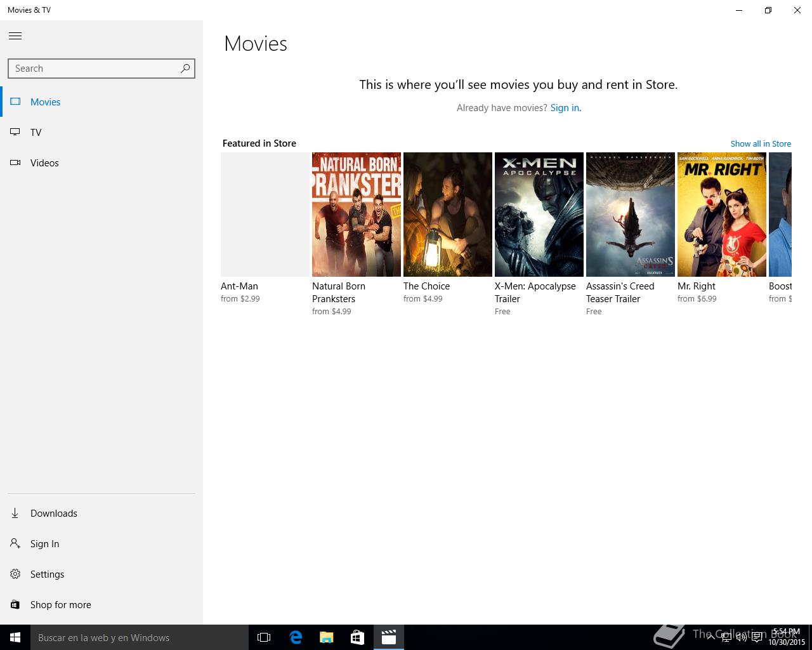This screenshot has width=812, height=650.
Task: Click the magnifier search icon
Action: [185, 68]
